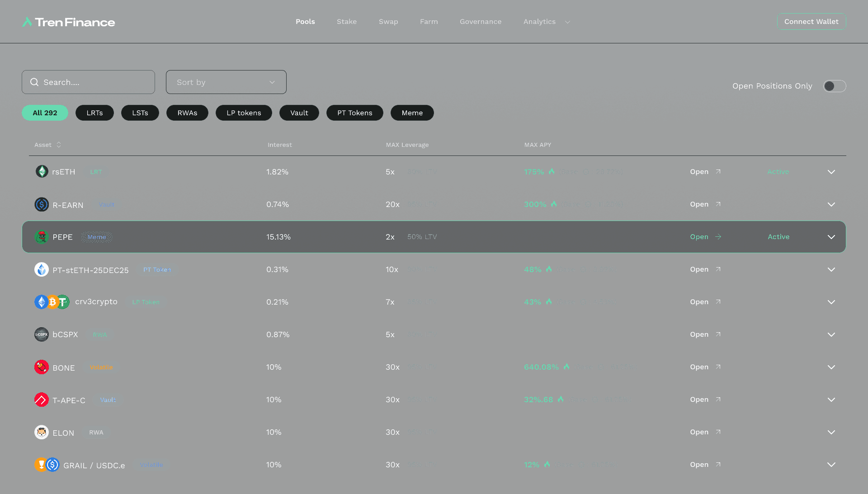Click the search magnifier icon

(34, 82)
